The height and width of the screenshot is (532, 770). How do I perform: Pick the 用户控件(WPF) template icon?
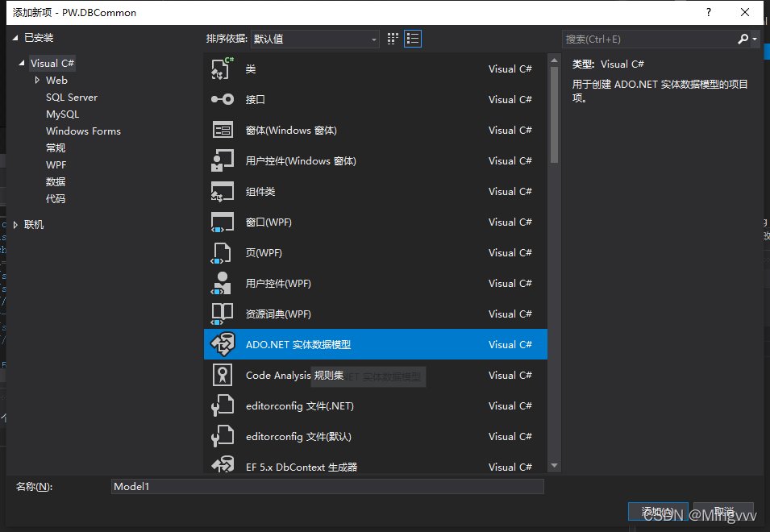[221, 283]
